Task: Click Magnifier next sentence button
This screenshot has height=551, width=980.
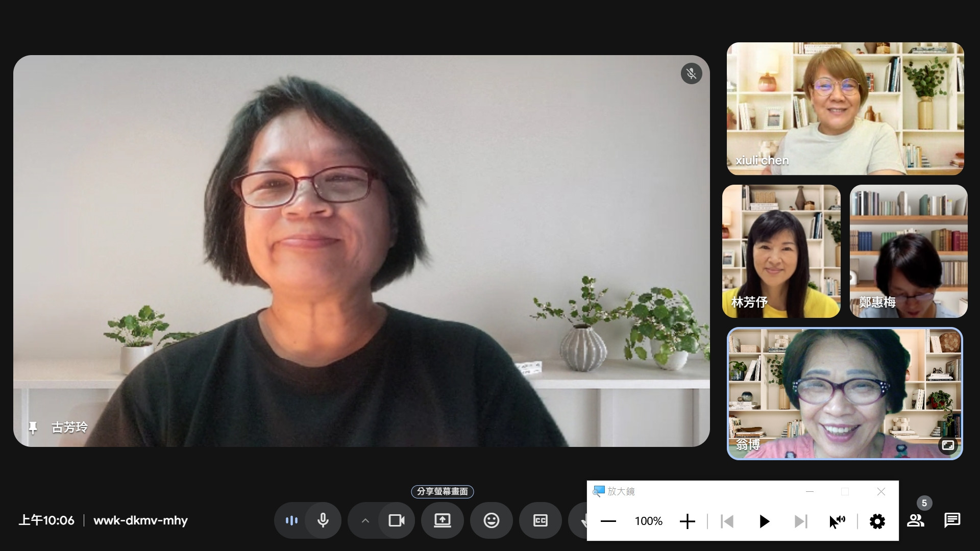Action: (x=800, y=521)
